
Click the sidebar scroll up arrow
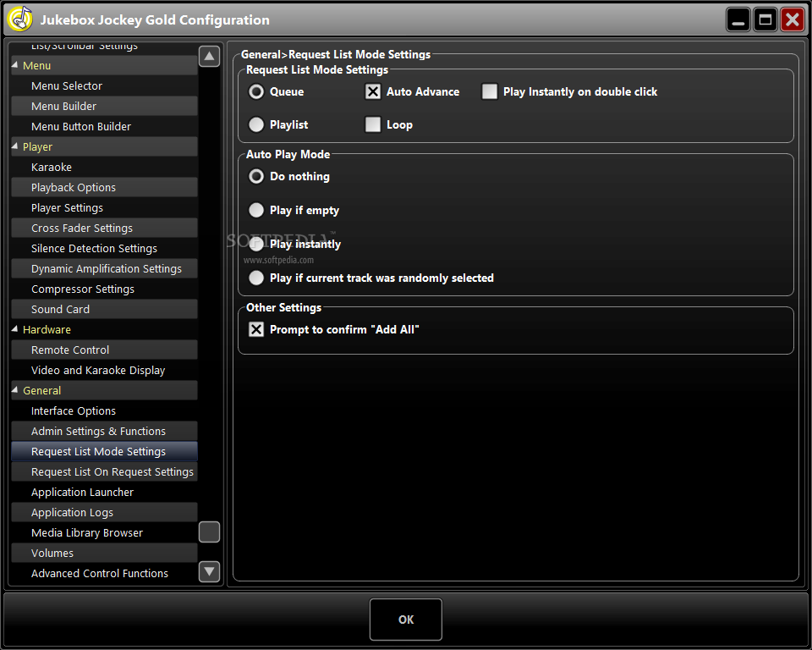209,56
